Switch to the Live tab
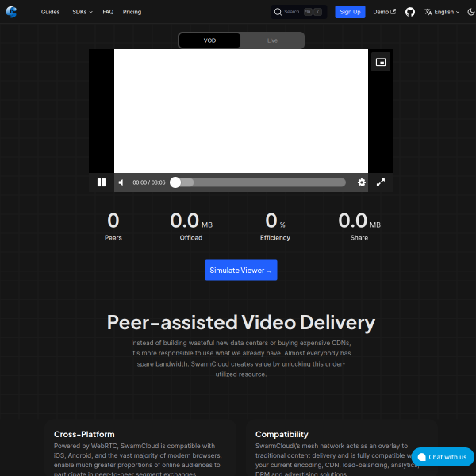This screenshot has width=476, height=476. [272, 40]
